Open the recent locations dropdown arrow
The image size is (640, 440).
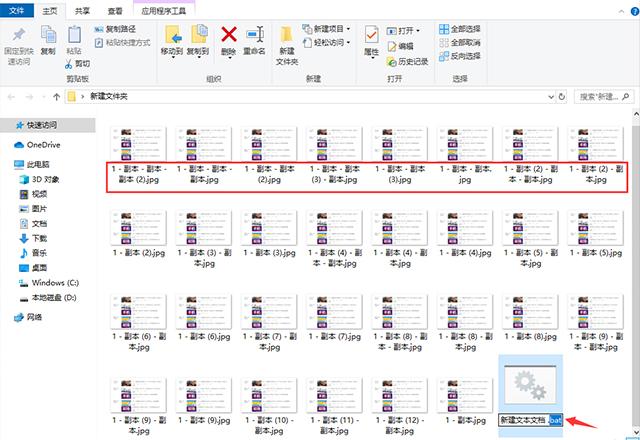click(x=44, y=97)
